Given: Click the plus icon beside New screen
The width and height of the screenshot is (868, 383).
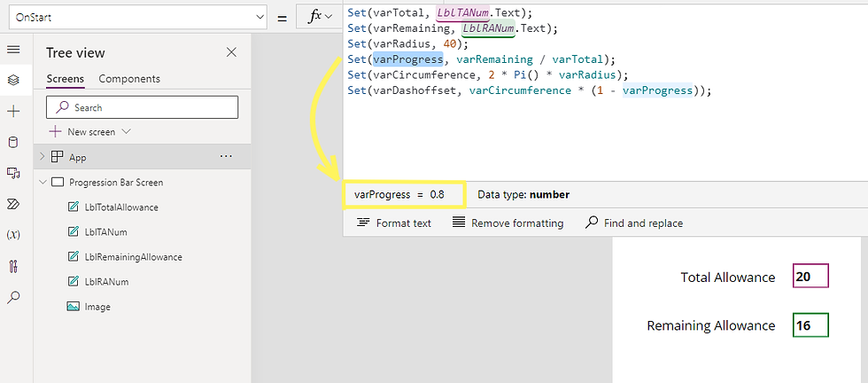Looking at the screenshot, I should pyautogui.click(x=55, y=132).
